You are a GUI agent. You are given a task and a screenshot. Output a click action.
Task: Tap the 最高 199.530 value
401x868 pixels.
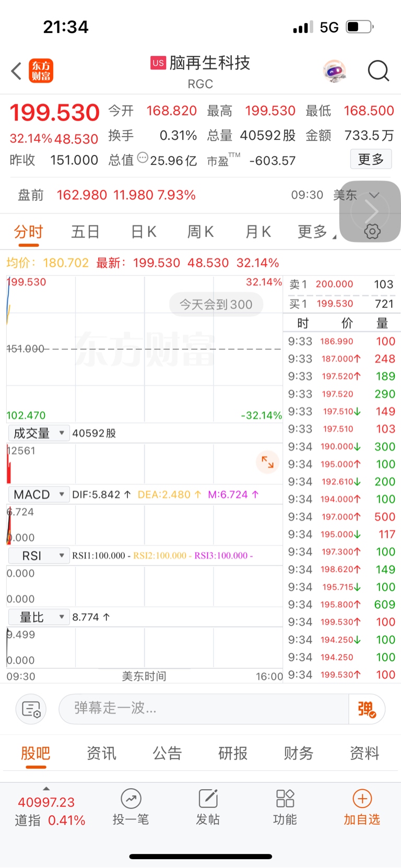pos(270,111)
